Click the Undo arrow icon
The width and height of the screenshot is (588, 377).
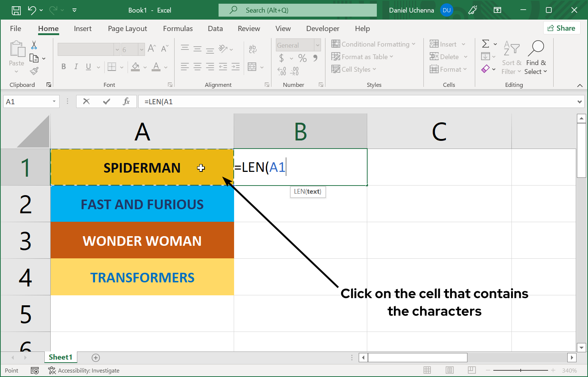coord(32,10)
